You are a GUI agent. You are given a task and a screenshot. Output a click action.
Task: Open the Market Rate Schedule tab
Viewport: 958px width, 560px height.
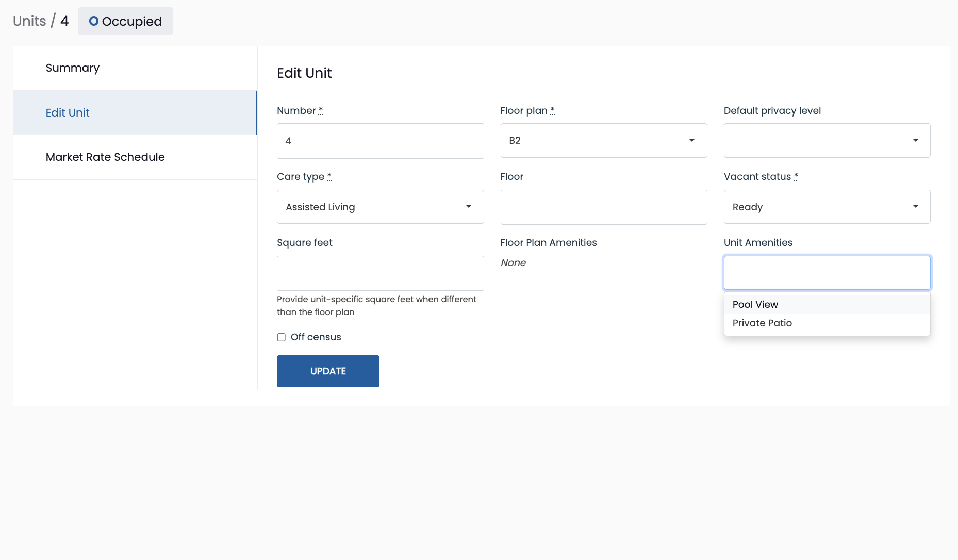pyautogui.click(x=135, y=157)
